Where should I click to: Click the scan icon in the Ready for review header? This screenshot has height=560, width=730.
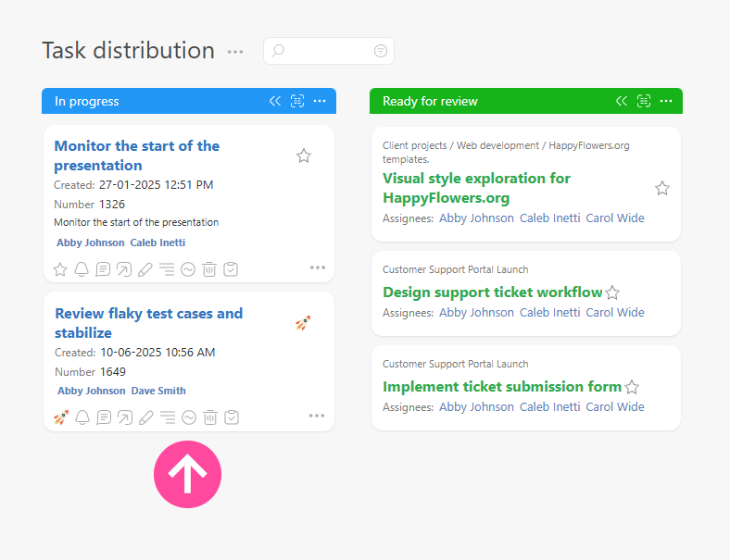click(x=644, y=101)
